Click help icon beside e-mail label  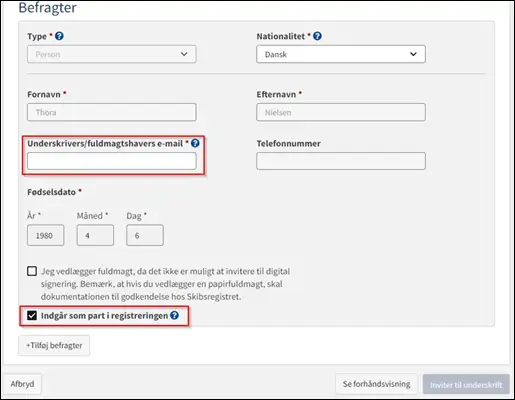pyautogui.click(x=195, y=143)
